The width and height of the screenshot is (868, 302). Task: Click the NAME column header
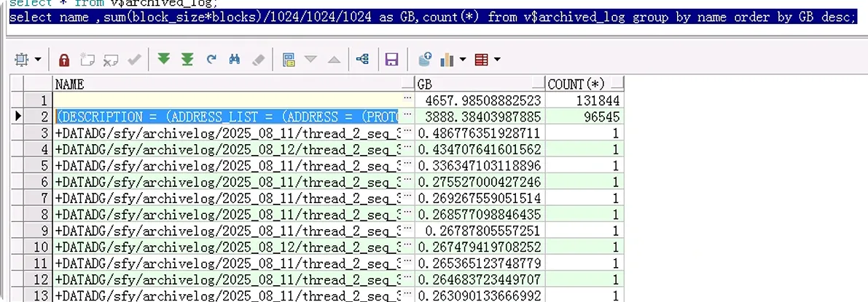tap(234, 84)
